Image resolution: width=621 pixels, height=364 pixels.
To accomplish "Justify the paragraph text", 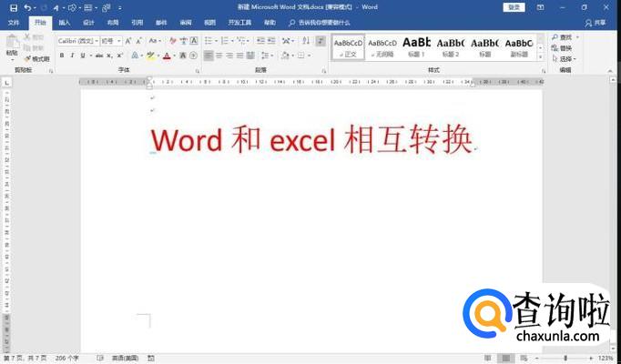I will coord(239,56).
